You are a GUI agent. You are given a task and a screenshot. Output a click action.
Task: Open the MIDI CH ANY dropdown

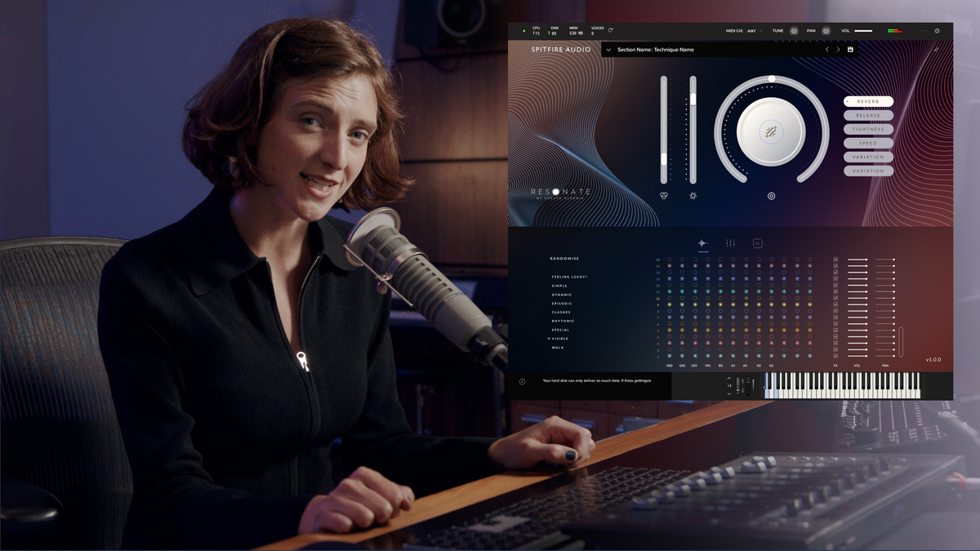tap(753, 31)
